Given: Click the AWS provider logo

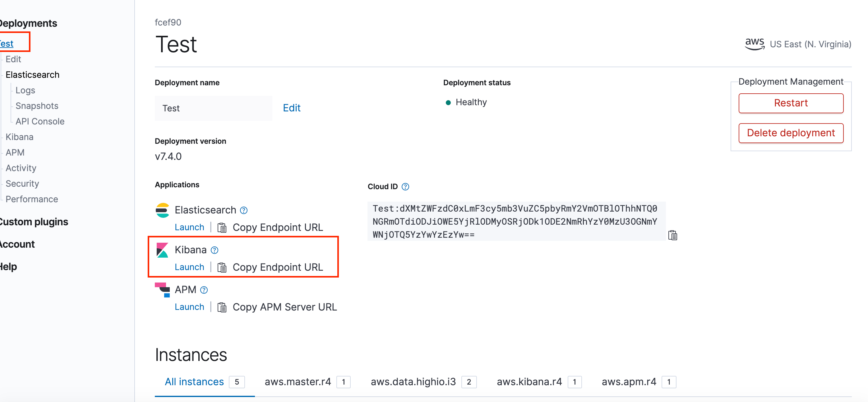Looking at the screenshot, I should (755, 44).
